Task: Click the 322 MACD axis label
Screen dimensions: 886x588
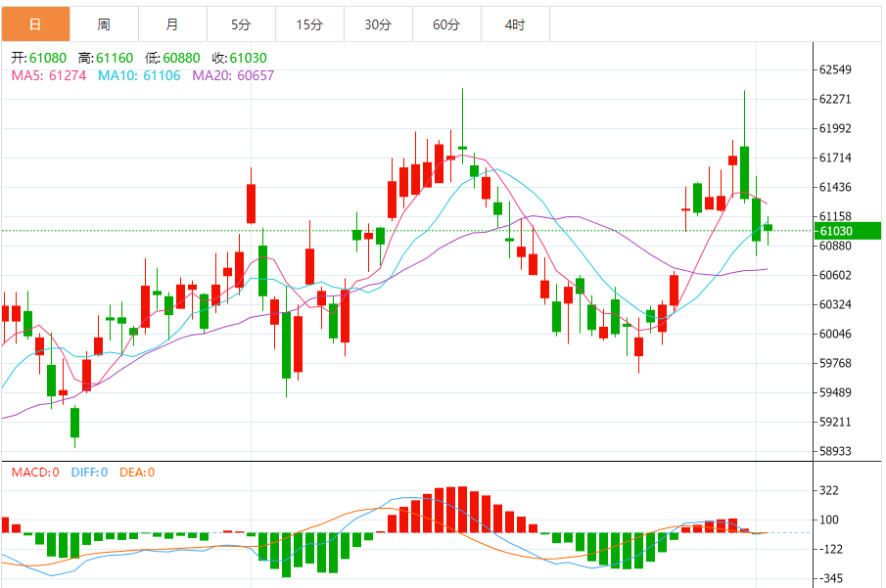Action: pos(829,491)
